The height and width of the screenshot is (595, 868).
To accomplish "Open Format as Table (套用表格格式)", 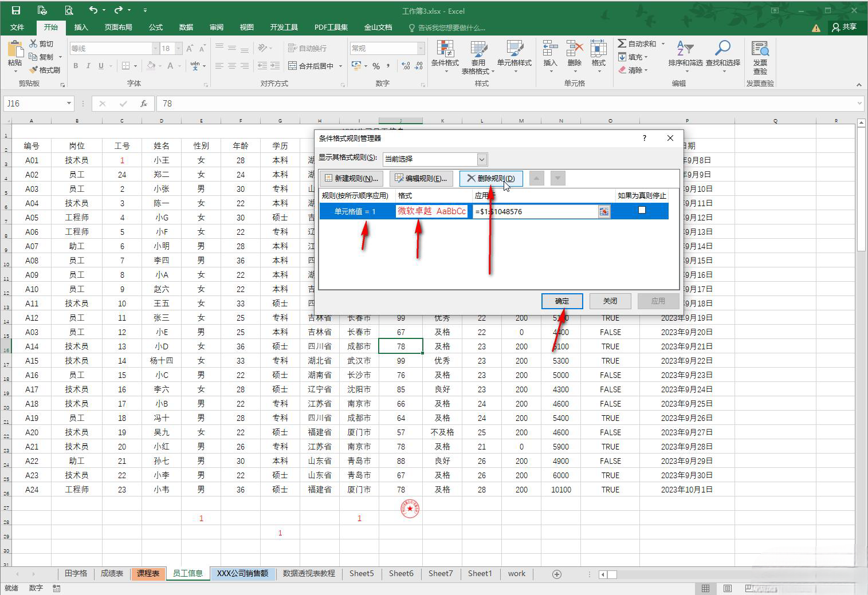I will pyautogui.click(x=479, y=57).
